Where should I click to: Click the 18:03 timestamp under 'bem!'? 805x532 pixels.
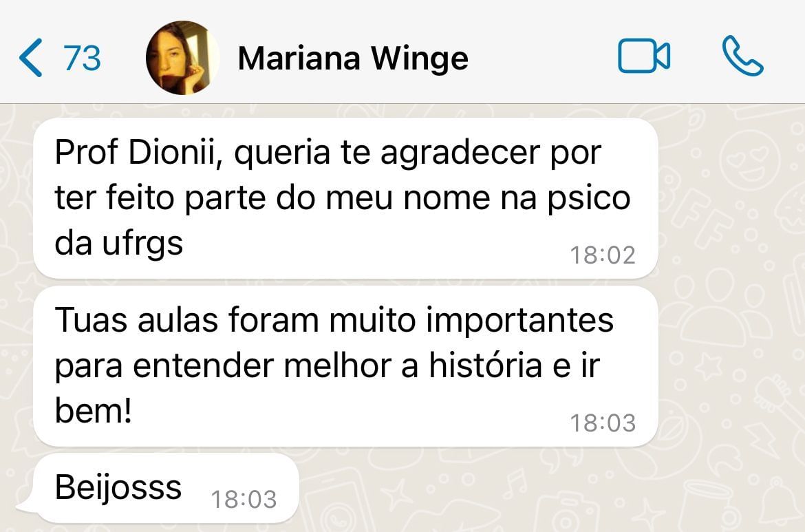point(603,423)
